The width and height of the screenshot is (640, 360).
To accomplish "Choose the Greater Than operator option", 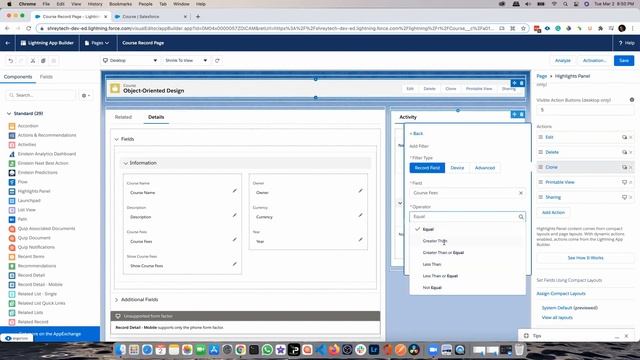I will pyautogui.click(x=467, y=241).
